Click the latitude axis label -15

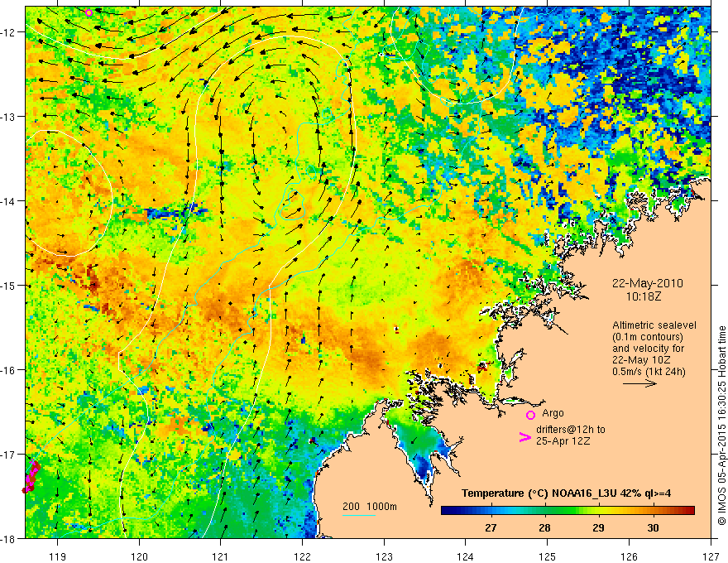point(9,285)
